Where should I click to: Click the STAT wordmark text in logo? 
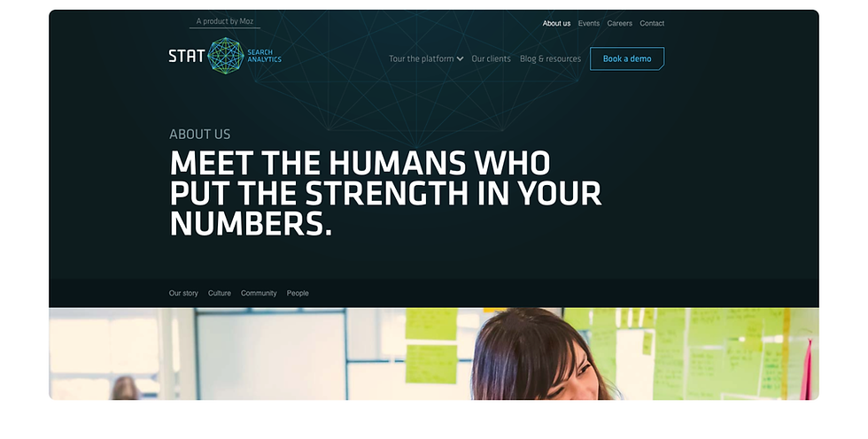pyautogui.click(x=187, y=56)
